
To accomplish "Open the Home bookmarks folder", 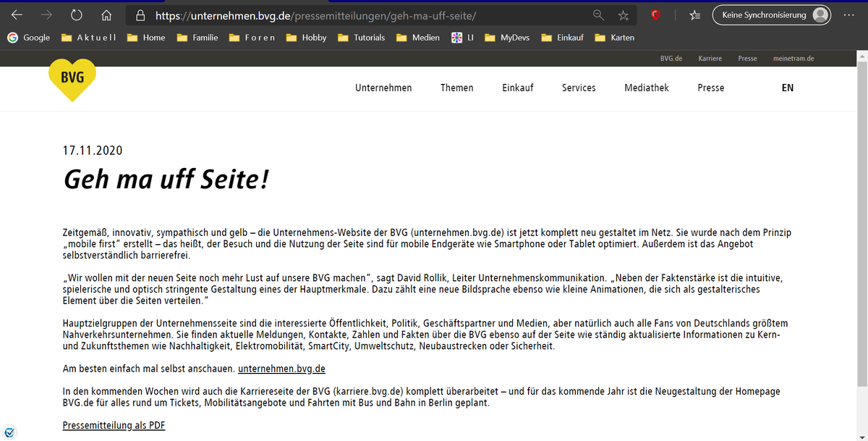I will [146, 38].
